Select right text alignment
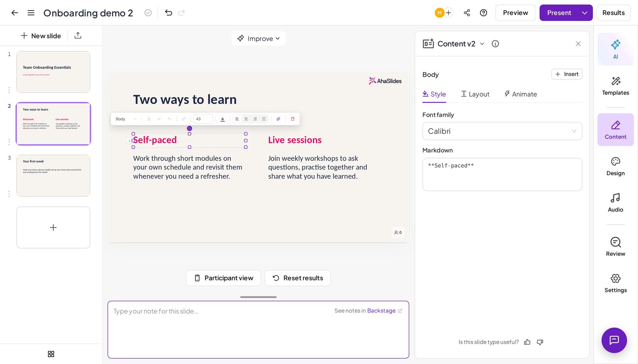The width and height of the screenshot is (638, 364). [x=255, y=119]
